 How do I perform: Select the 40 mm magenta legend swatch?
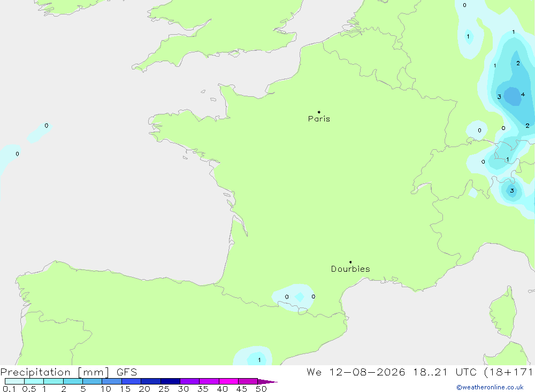228,381
